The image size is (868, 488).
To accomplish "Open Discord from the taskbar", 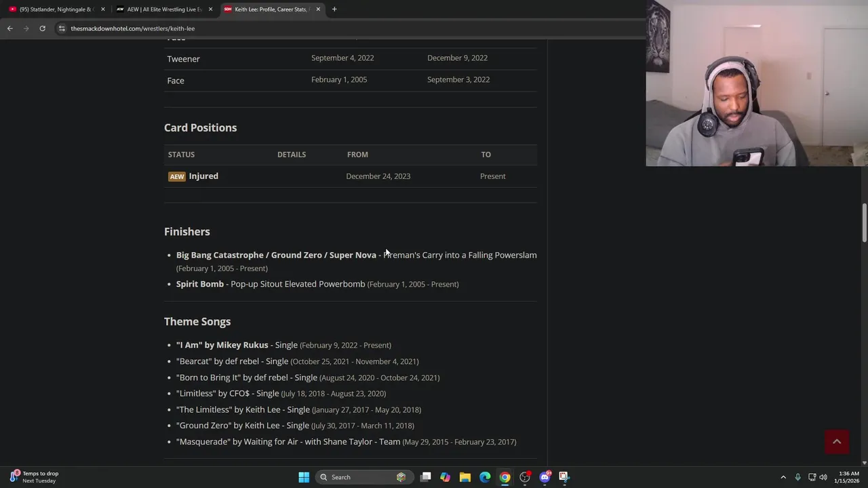I will pos(545,477).
